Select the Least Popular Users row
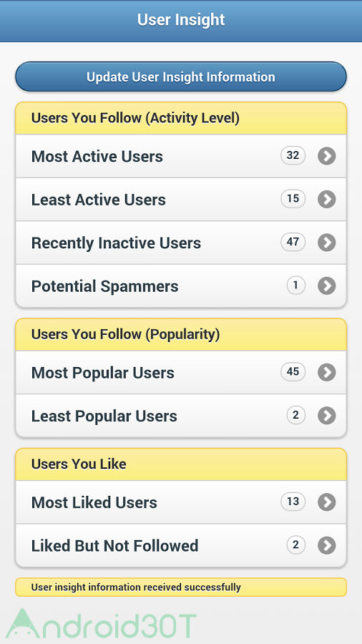The width and height of the screenshot is (362, 644). coord(181,416)
